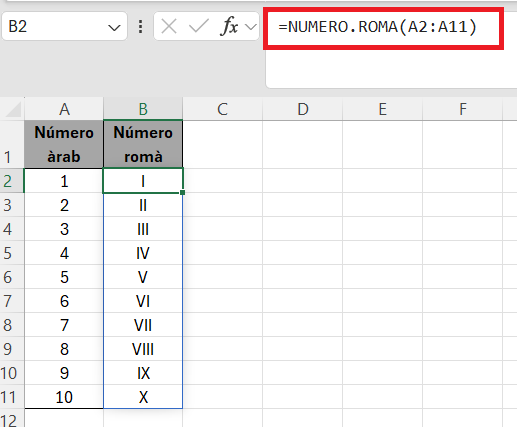Select cell B11 showing X
The image size is (517, 427).
143,397
